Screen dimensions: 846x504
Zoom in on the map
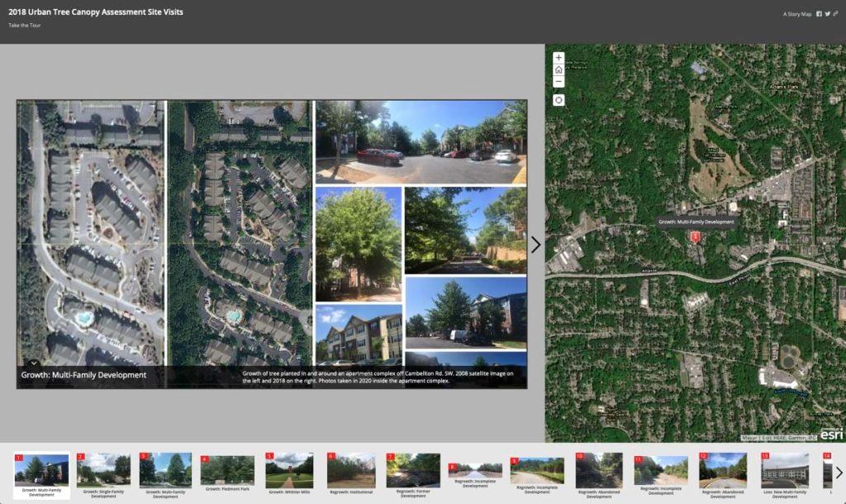click(558, 58)
